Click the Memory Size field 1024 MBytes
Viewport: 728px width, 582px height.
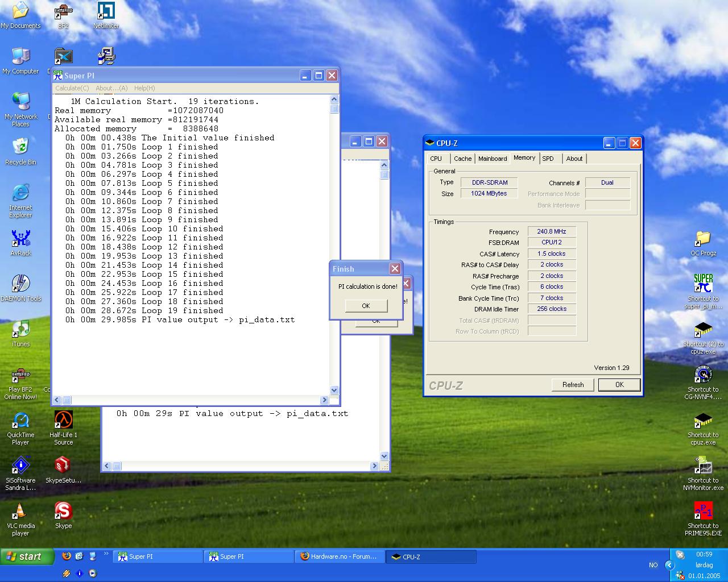[489, 193]
